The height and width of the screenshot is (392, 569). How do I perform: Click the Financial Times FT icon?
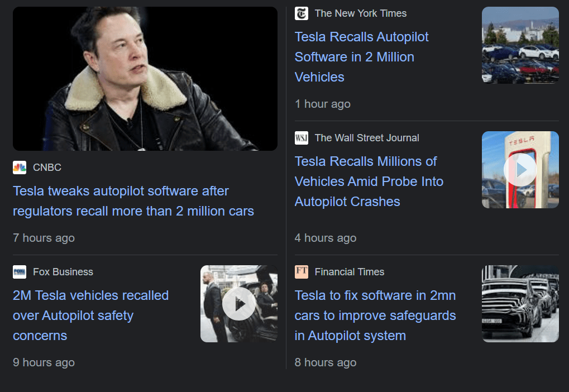pos(302,272)
